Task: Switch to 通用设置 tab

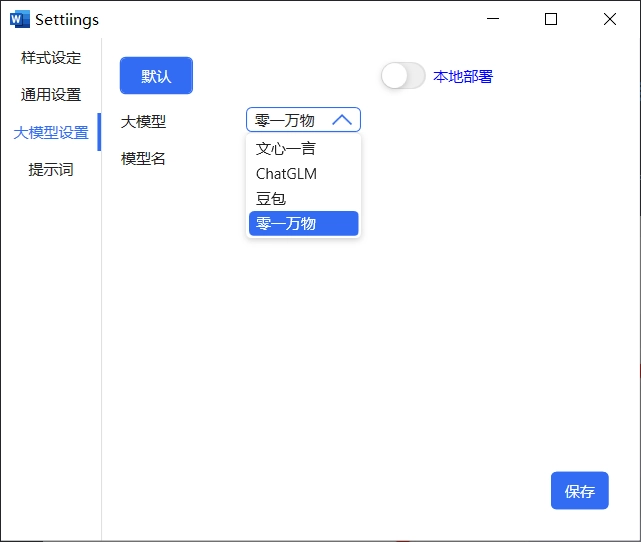Action: click(x=51, y=95)
